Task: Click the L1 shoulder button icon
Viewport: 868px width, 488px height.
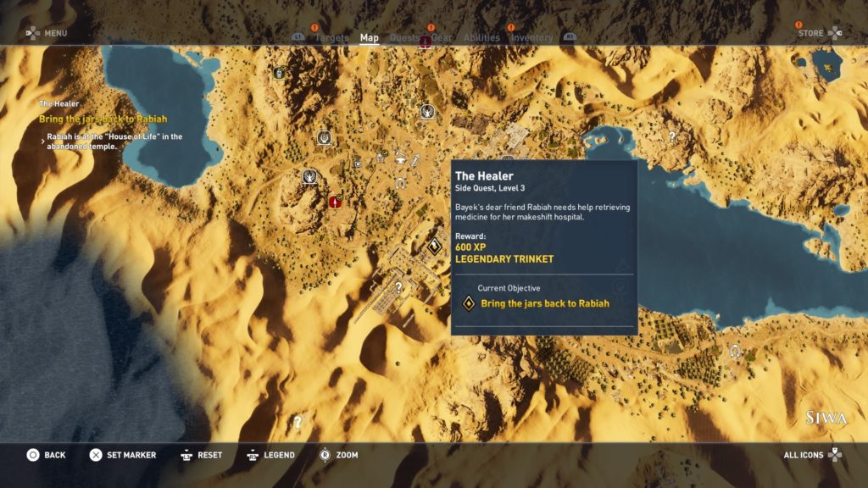Action: (x=298, y=37)
